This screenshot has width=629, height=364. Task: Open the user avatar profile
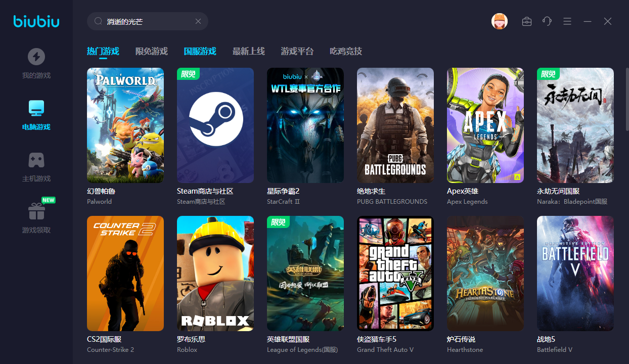499,21
